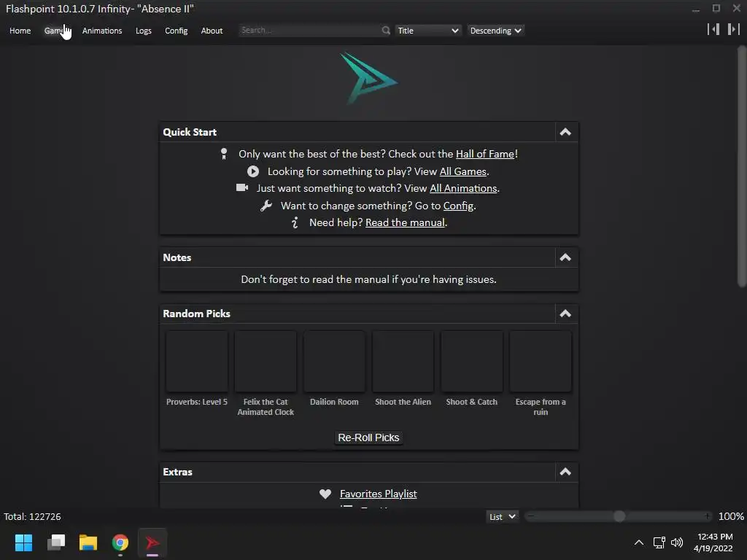747x560 pixels.
Task: Open the Read the manual link
Action: (405, 222)
